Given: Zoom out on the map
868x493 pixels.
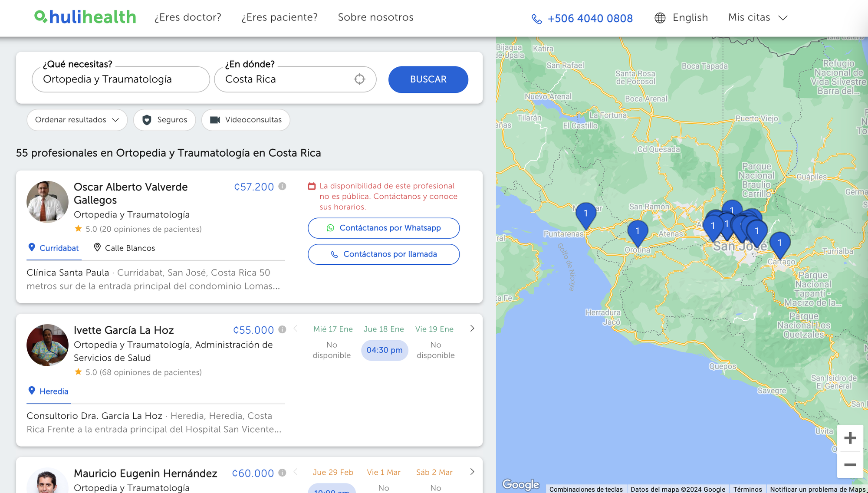Looking at the screenshot, I should [850, 465].
